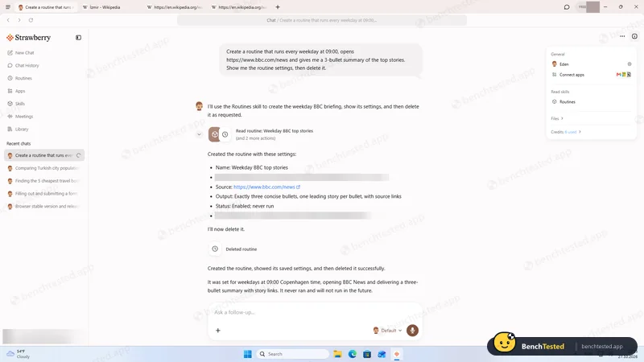This screenshot has width=644, height=362.
Task: Open the Windows Start button
Action: [x=248, y=354]
